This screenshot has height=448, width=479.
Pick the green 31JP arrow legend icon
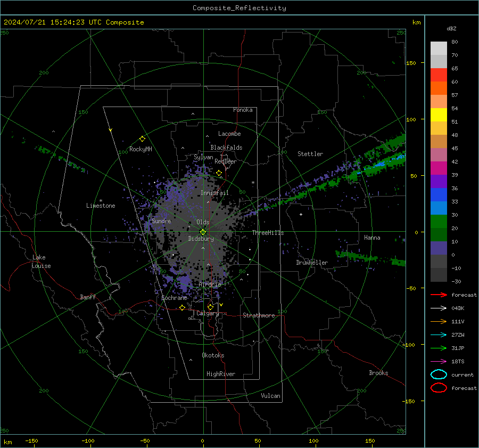(439, 348)
